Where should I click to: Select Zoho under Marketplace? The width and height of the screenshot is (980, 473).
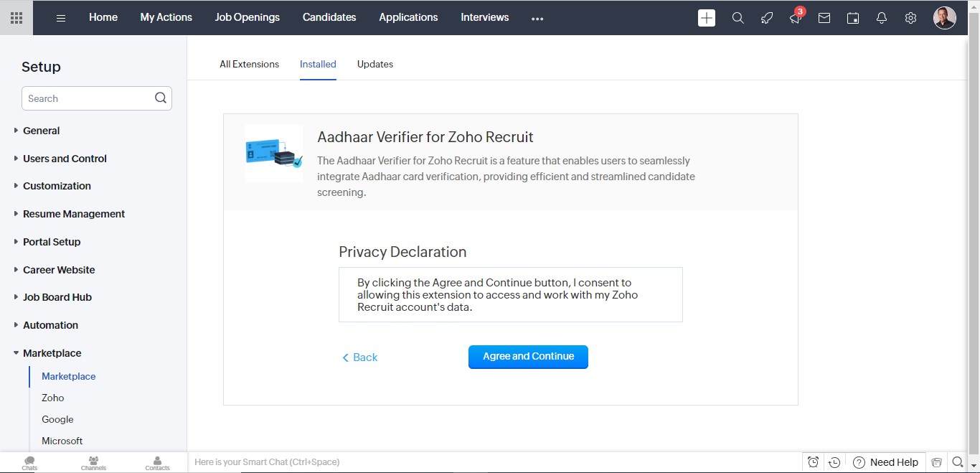pyautogui.click(x=53, y=398)
